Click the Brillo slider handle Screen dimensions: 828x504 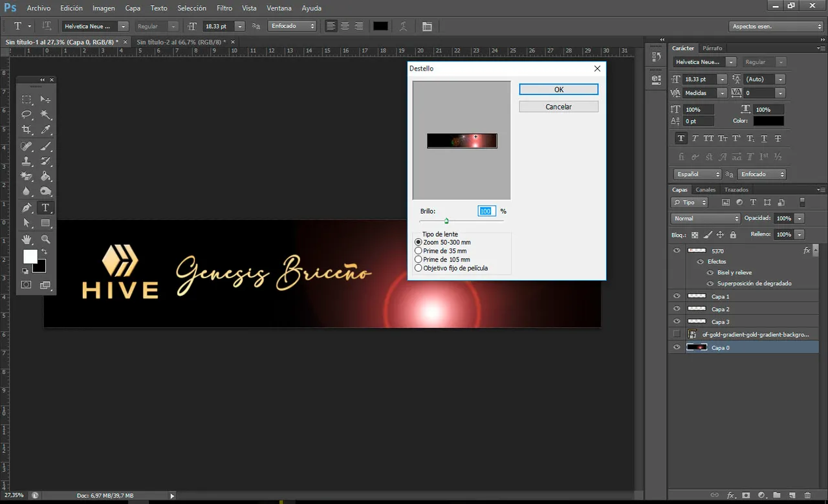446,221
